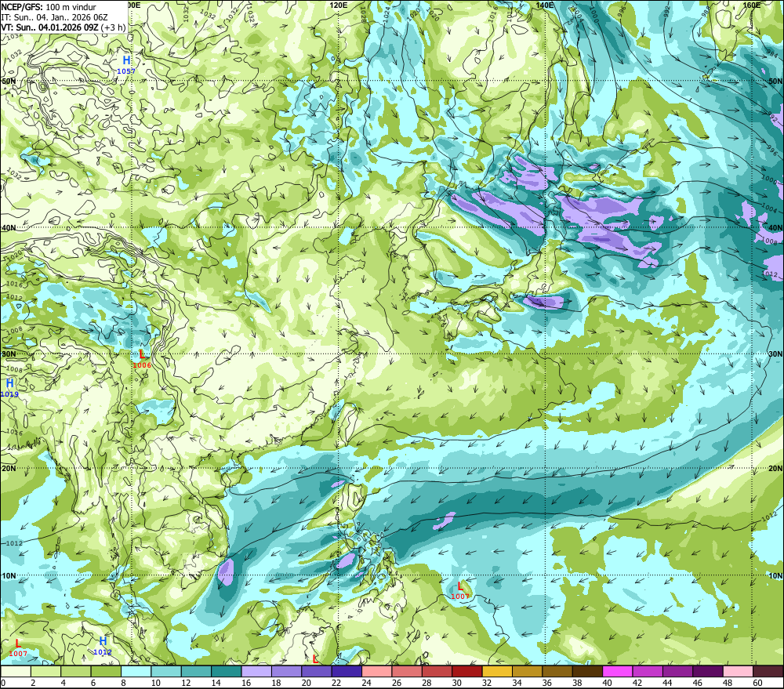The image size is (784, 689).
Task: Click the 140E longitude label at top
Action: tap(545, 5)
